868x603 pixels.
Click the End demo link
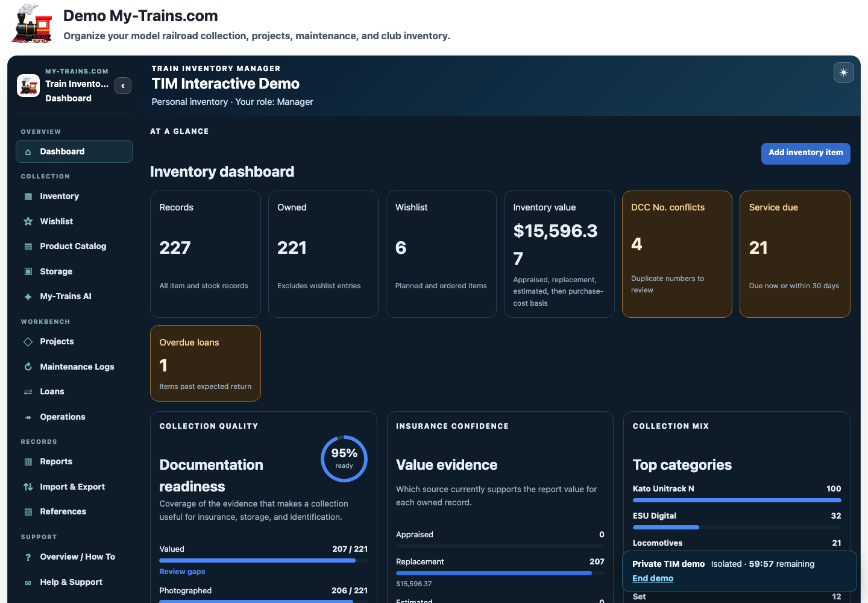coord(653,578)
